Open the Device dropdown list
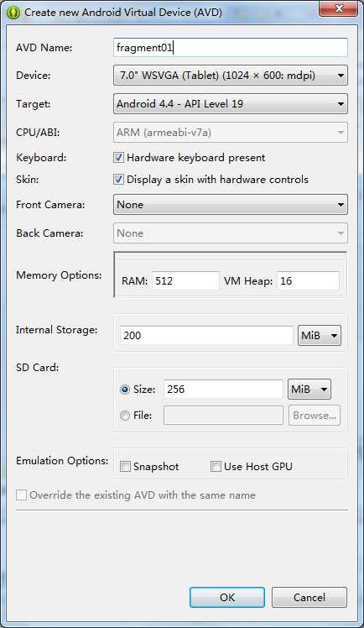Image resolution: width=364 pixels, height=628 pixels. coord(231,76)
